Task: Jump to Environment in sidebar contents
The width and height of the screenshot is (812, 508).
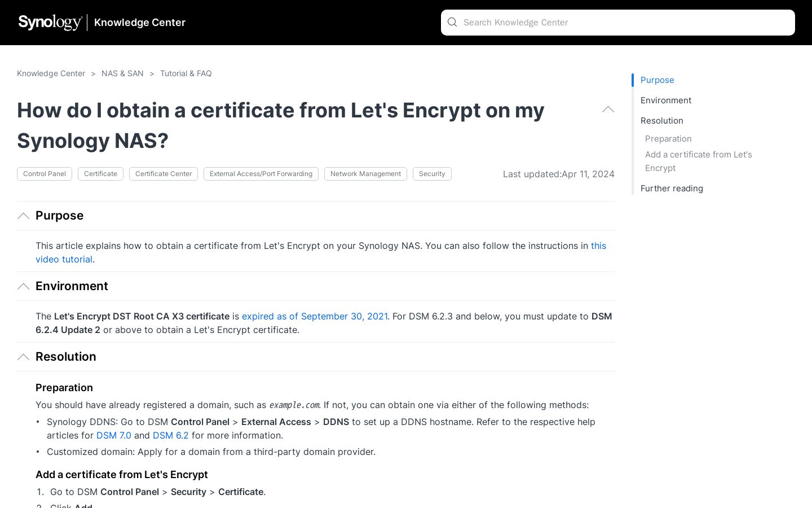Action: coord(666,100)
